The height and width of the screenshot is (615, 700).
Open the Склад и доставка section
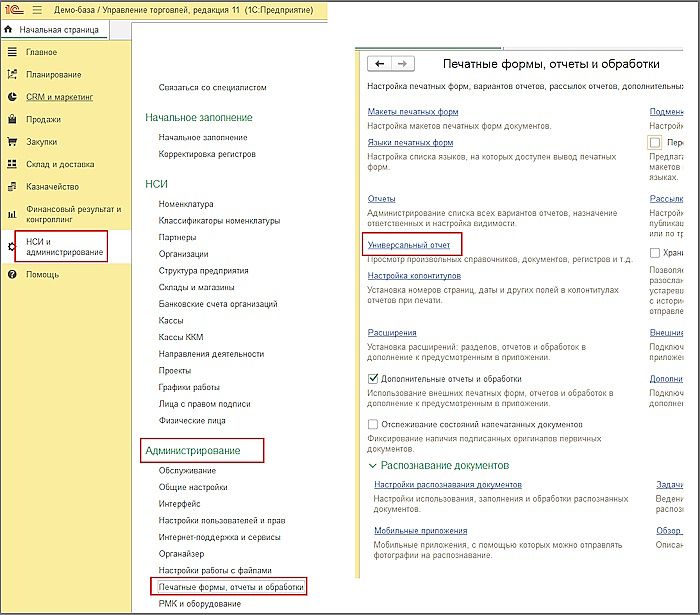[x=60, y=164]
